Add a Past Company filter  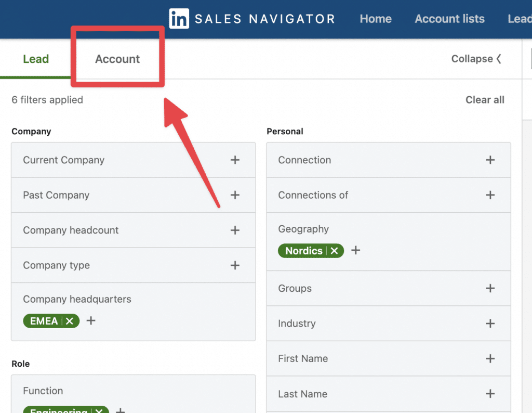[x=235, y=195]
